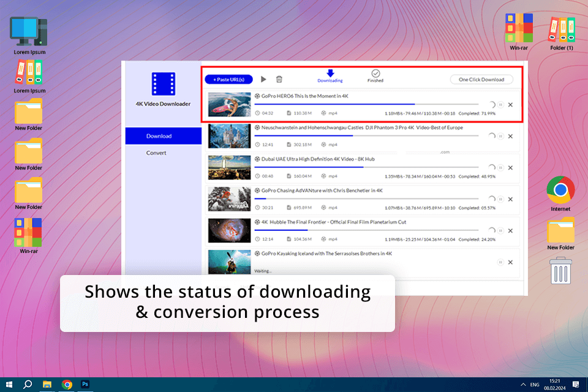The height and width of the screenshot is (392, 588).
Task: Open the New Folder icon above the recycle bin
Action: coord(560,234)
